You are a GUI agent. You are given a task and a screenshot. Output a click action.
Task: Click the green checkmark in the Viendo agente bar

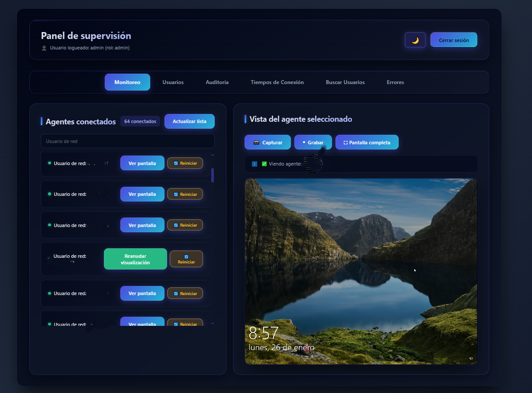tap(265, 164)
